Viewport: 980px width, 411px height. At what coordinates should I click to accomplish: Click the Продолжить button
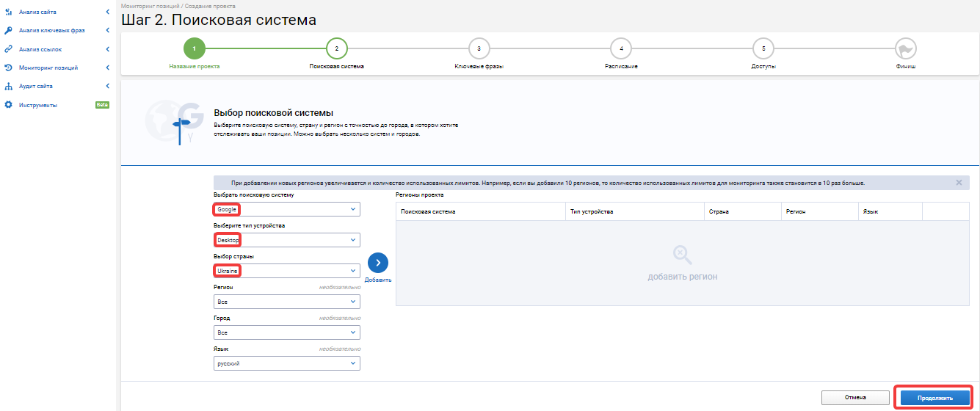[934, 398]
